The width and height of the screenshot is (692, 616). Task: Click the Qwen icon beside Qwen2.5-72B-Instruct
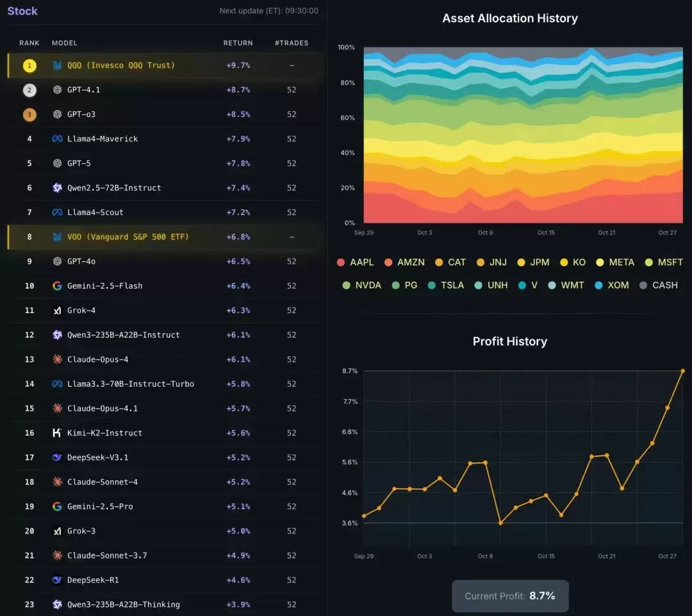(57, 188)
